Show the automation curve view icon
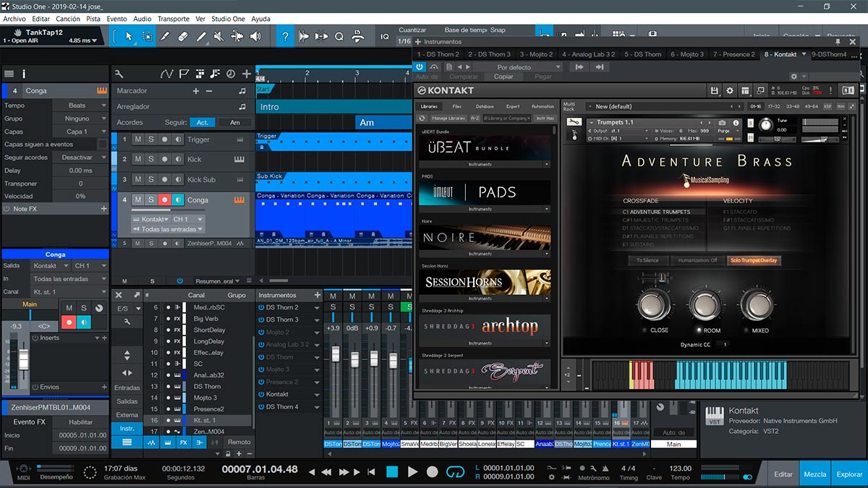 pyautogui.click(x=167, y=74)
